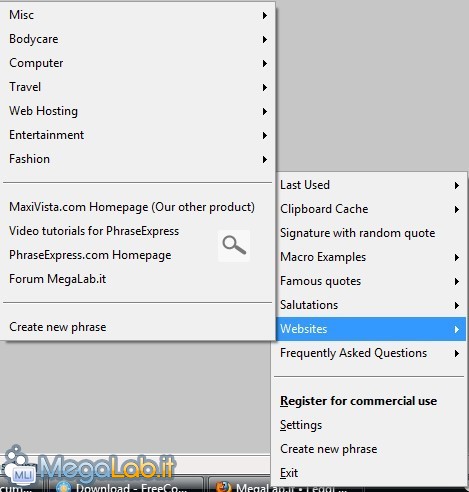Expand the Last Used submenu arrow
Image resolution: width=469 pixels, height=492 pixels.
pos(457,185)
